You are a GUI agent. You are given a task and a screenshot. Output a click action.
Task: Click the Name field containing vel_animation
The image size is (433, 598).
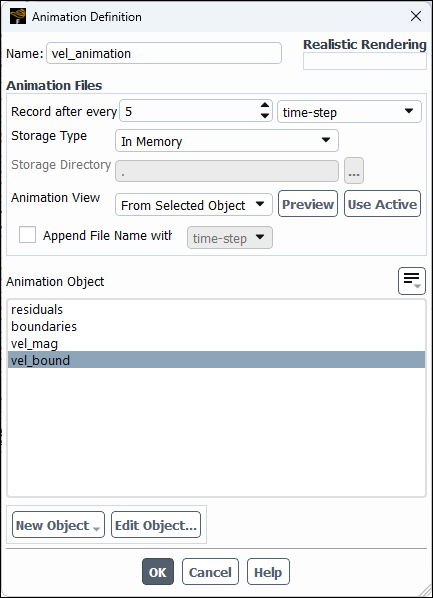click(164, 53)
